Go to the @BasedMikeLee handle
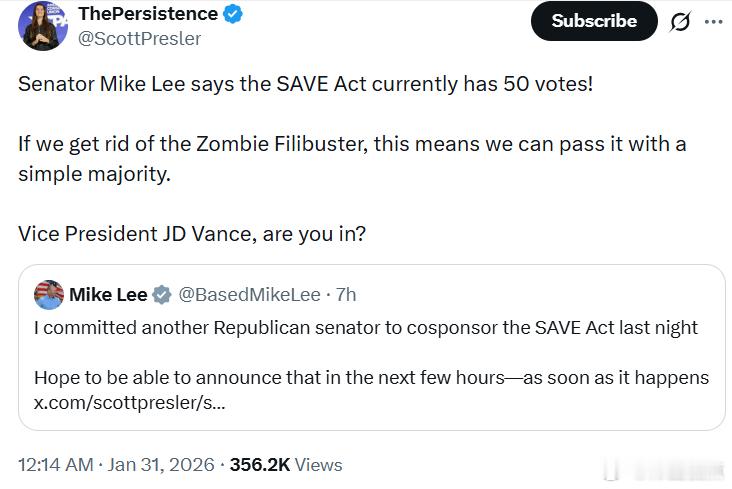This screenshot has height=489, width=732. pos(249,294)
